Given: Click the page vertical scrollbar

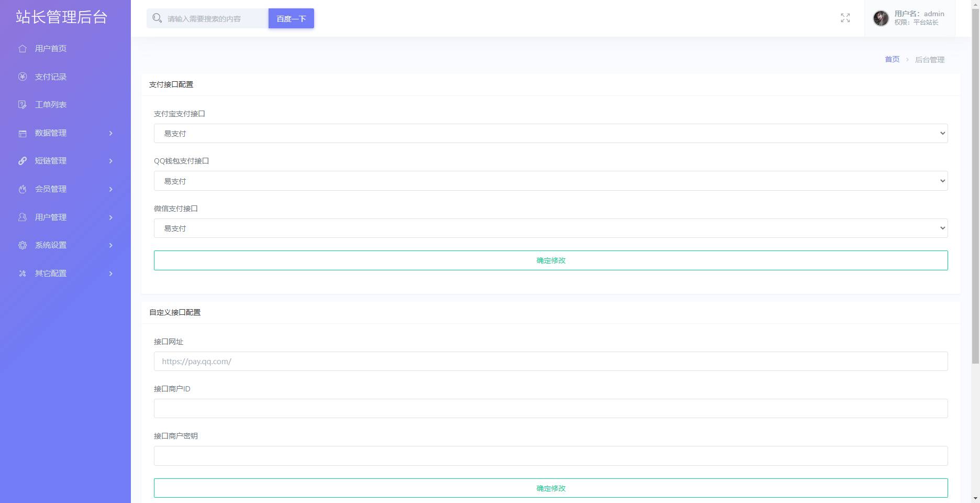Looking at the screenshot, I should point(975,210).
